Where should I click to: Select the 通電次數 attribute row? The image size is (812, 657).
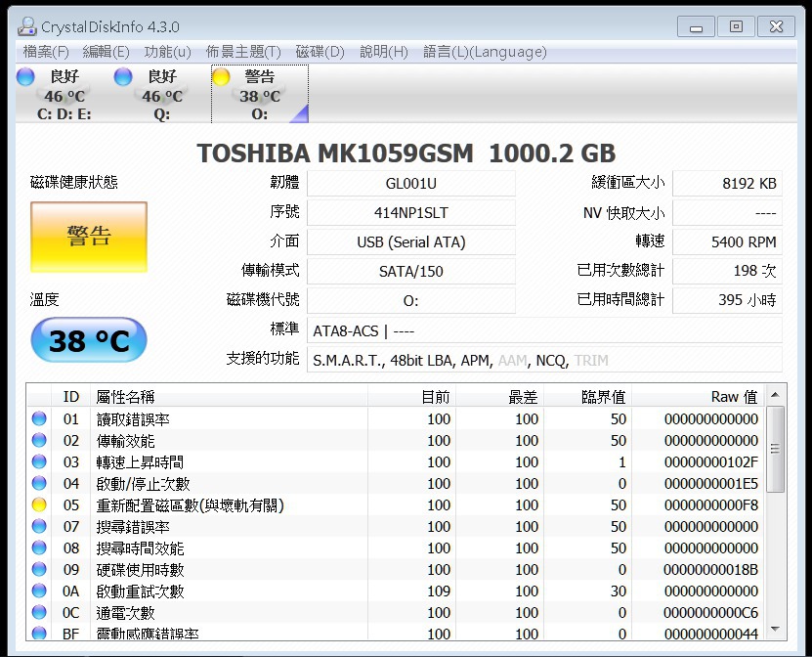tap(396, 612)
